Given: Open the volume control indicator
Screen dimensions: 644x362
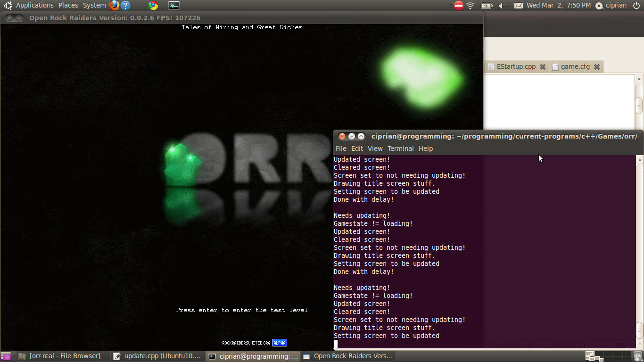Looking at the screenshot, I should click(x=503, y=6).
